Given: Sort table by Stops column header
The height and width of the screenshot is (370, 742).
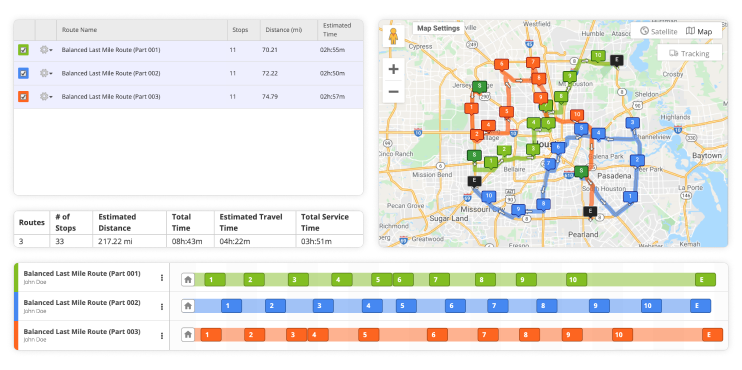Looking at the screenshot, I should point(240,30).
